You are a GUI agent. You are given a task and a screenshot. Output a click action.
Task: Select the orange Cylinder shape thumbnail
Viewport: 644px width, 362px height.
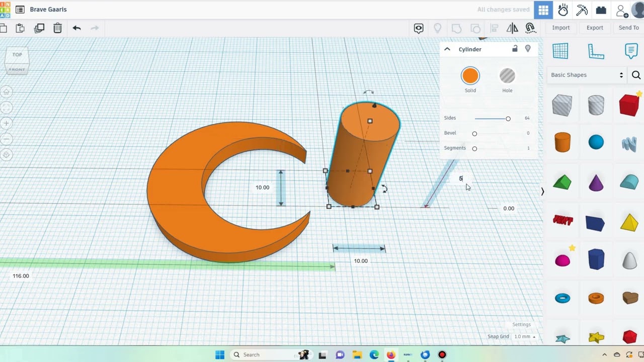(x=562, y=142)
